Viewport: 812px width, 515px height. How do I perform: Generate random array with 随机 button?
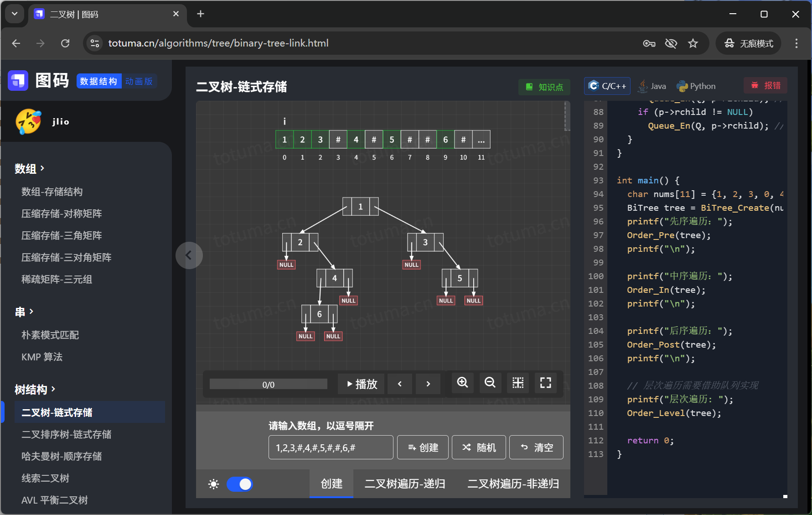click(479, 447)
